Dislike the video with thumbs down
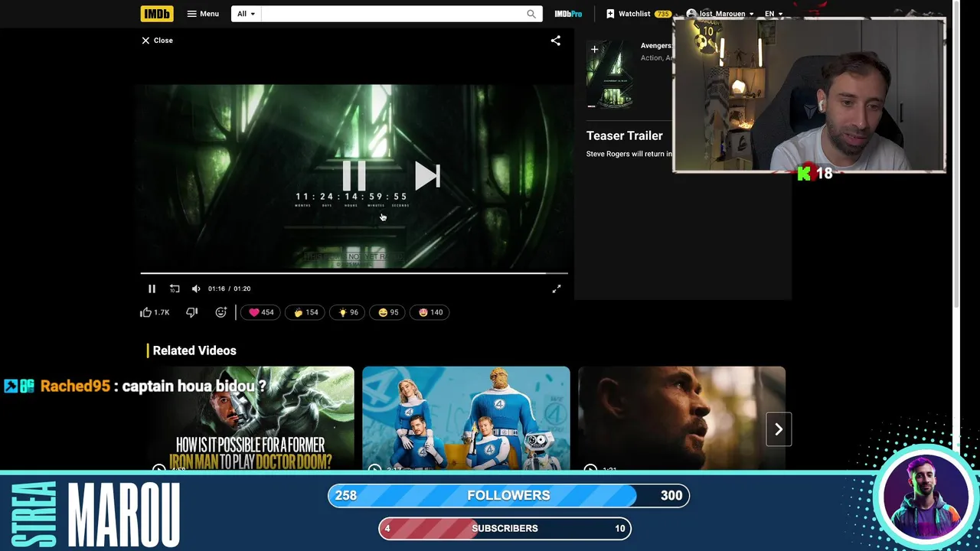Screen dimensions: 980x551 (192, 312)
